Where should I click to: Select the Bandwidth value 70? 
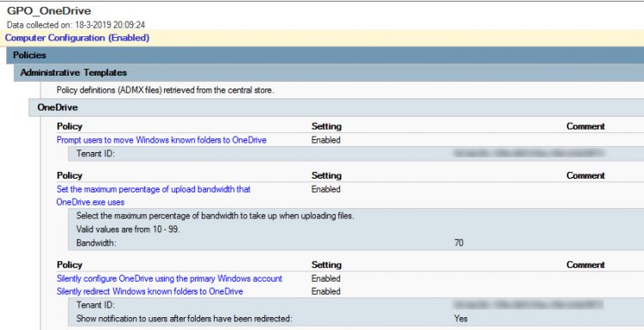point(459,242)
